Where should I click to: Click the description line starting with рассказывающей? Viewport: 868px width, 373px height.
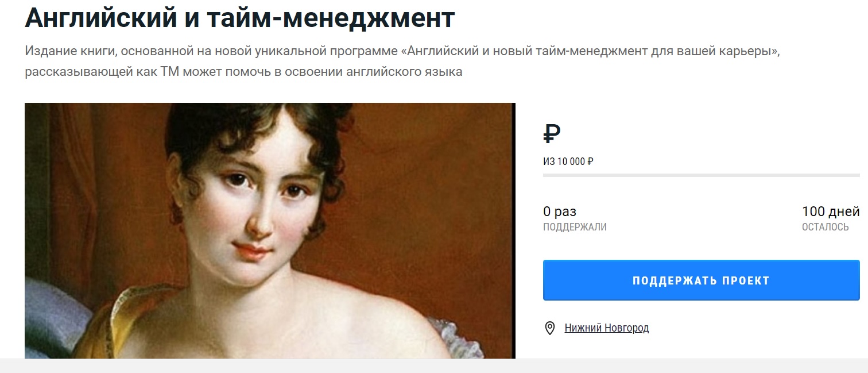tap(243, 72)
